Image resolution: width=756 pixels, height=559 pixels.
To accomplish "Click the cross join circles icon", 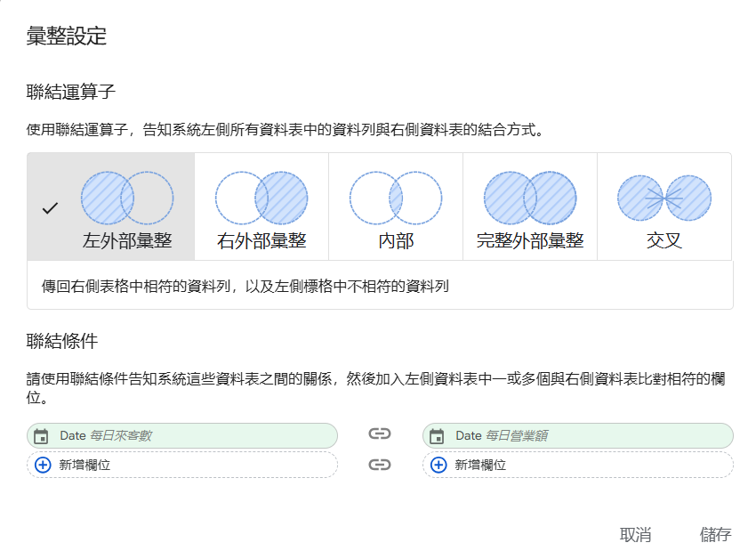I will (x=664, y=198).
